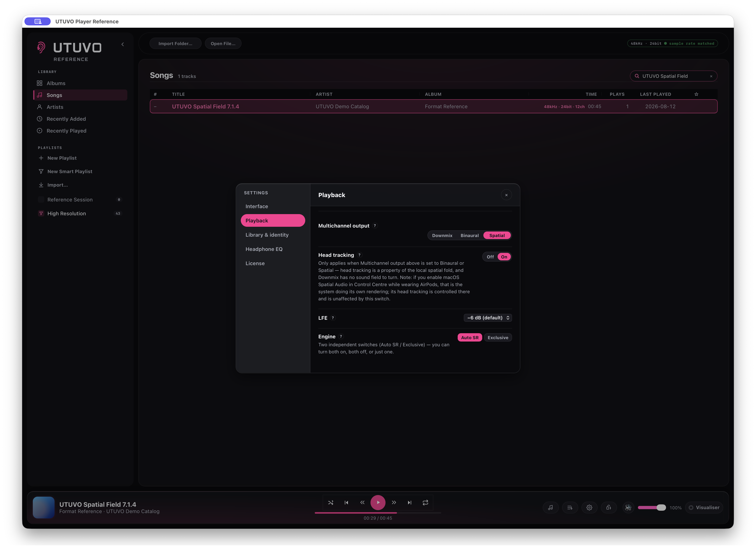Click the volume slider
The height and width of the screenshot is (558, 756).
tap(652, 508)
